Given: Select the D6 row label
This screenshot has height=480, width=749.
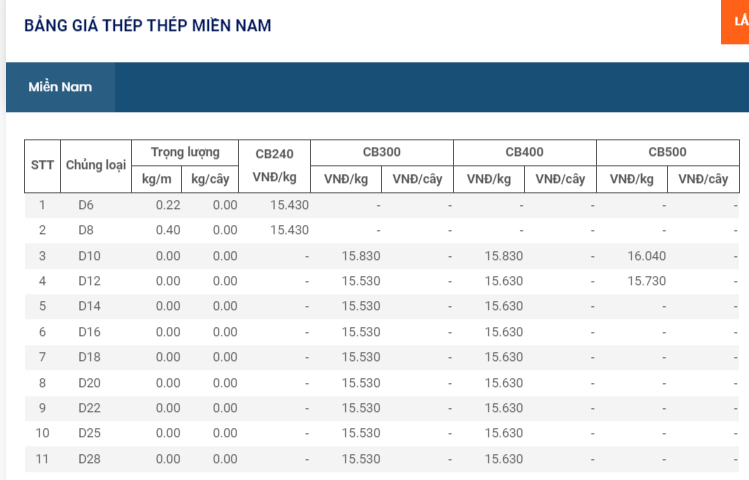Looking at the screenshot, I should [x=86, y=205].
